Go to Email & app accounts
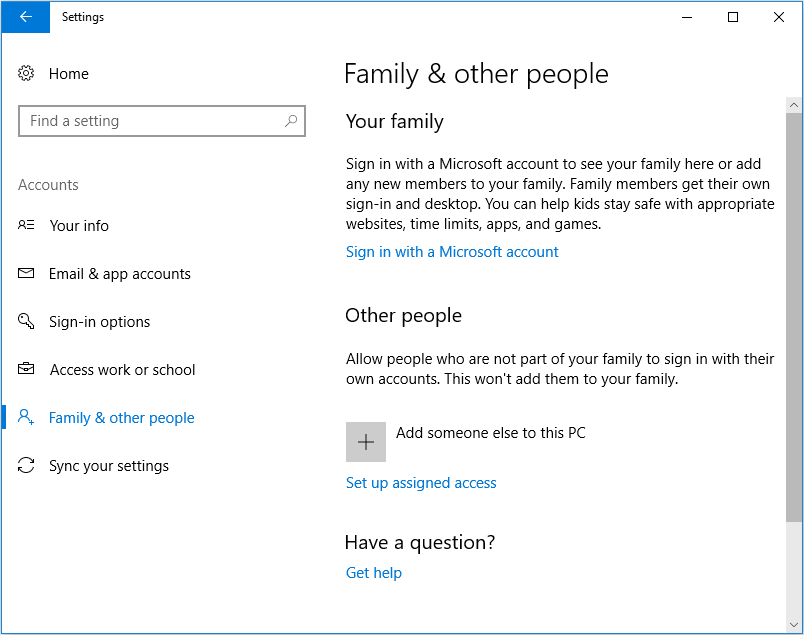Viewport: 804px width, 635px height. (x=119, y=274)
